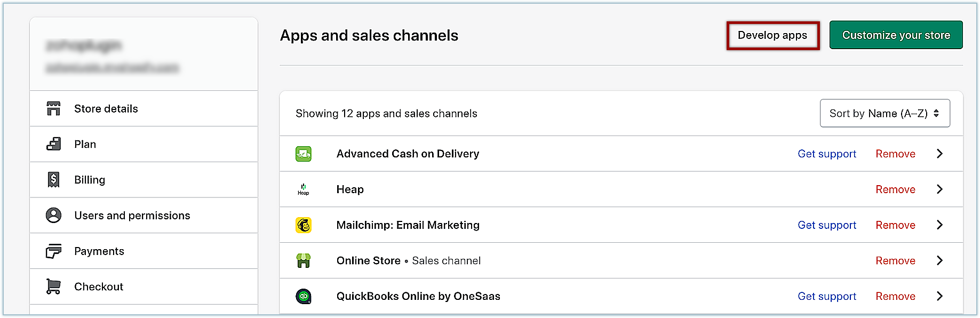Click the Users and permissions avatar icon

coord(53,215)
